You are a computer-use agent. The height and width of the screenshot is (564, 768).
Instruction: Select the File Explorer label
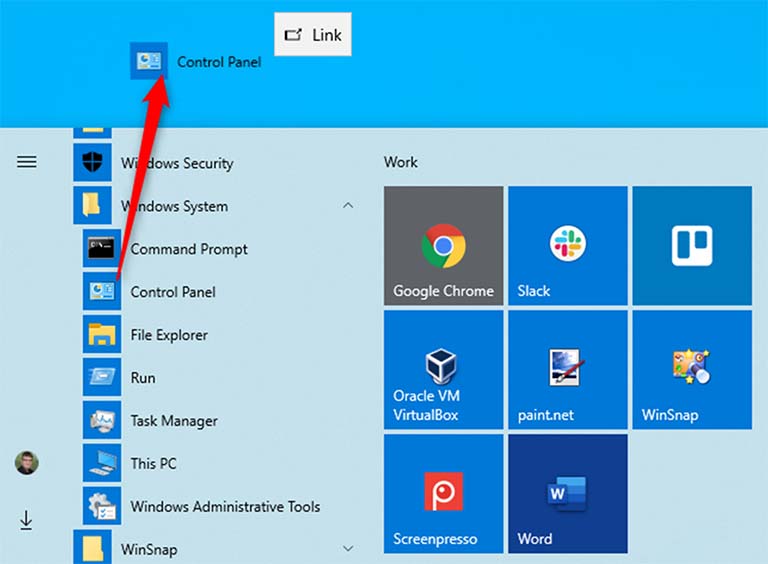pyautogui.click(x=169, y=335)
